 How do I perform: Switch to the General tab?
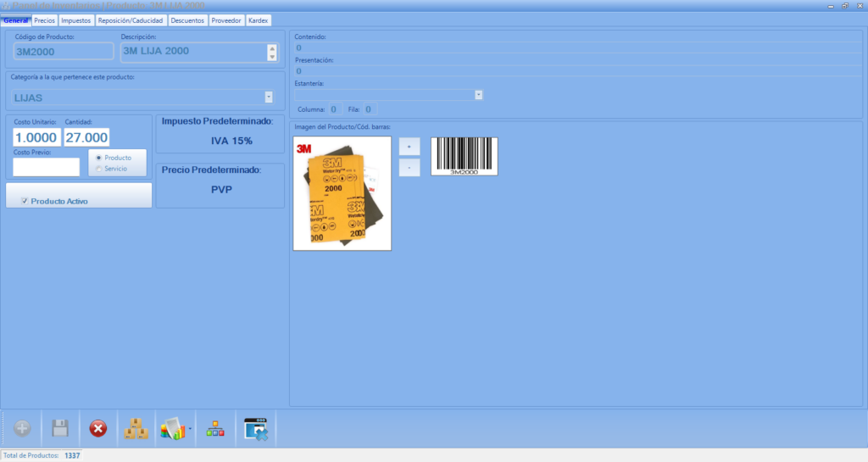[15, 20]
